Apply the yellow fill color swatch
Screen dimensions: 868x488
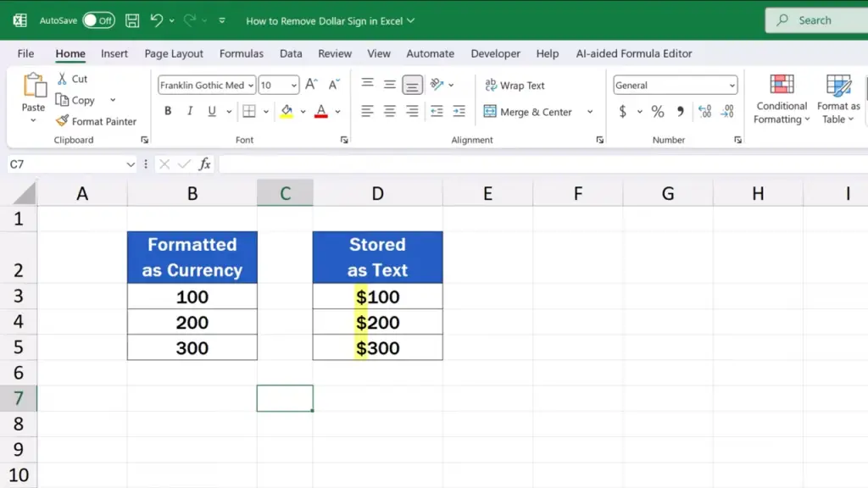click(287, 112)
